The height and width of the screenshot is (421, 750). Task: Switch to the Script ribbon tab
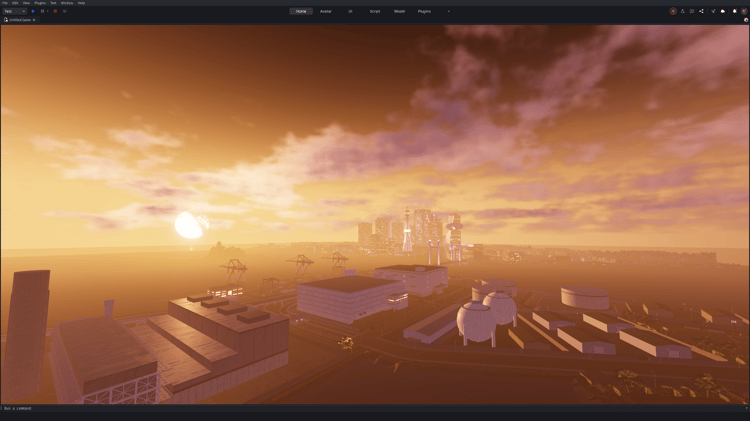(x=375, y=11)
